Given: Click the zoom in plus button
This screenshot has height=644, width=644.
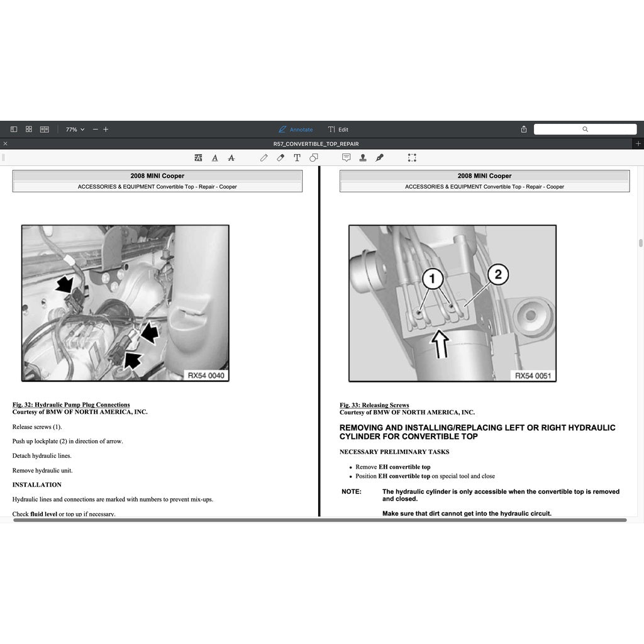Looking at the screenshot, I should point(106,130).
